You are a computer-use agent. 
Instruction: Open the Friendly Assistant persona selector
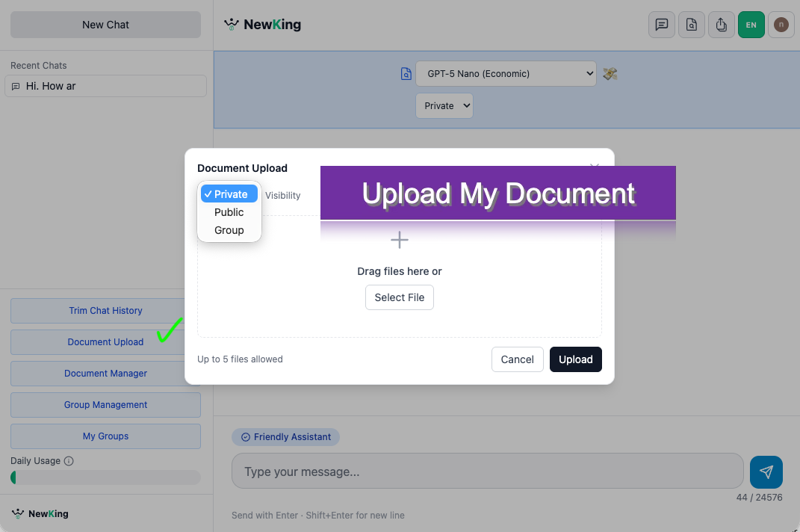pyautogui.click(x=285, y=437)
